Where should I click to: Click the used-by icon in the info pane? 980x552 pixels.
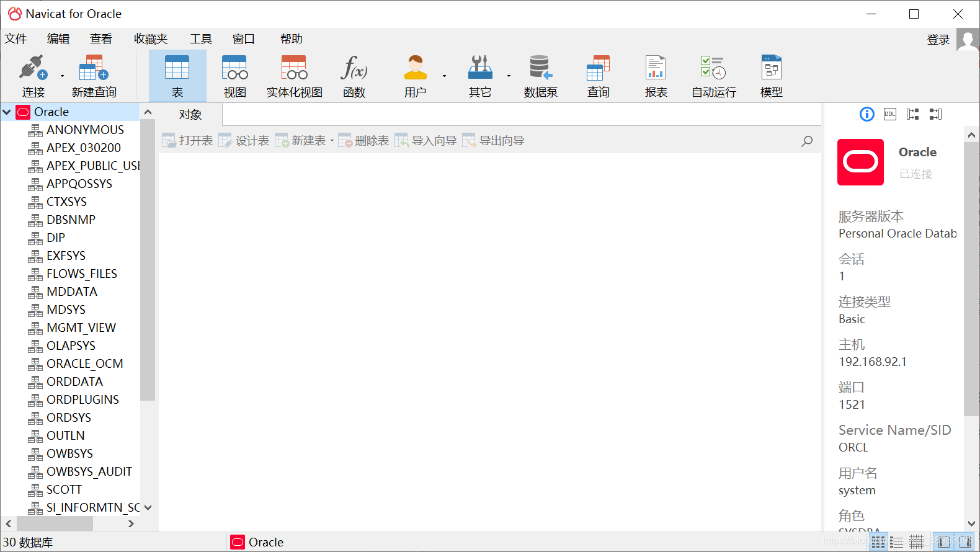click(x=936, y=114)
